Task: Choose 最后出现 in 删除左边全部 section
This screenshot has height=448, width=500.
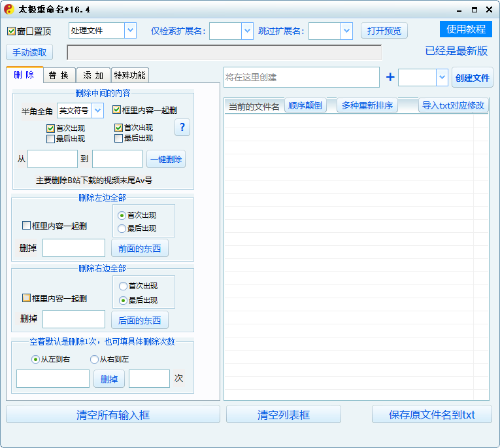Action: point(122,228)
